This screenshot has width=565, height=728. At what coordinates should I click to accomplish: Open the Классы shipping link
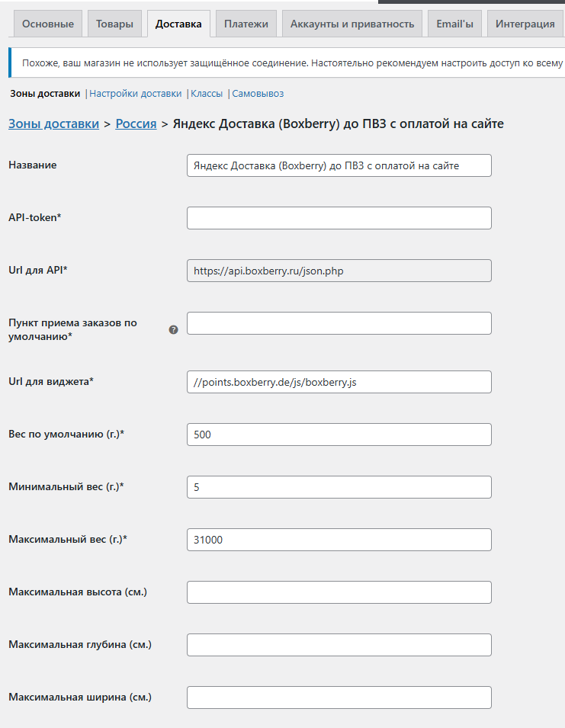pyautogui.click(x=207, y=93)
